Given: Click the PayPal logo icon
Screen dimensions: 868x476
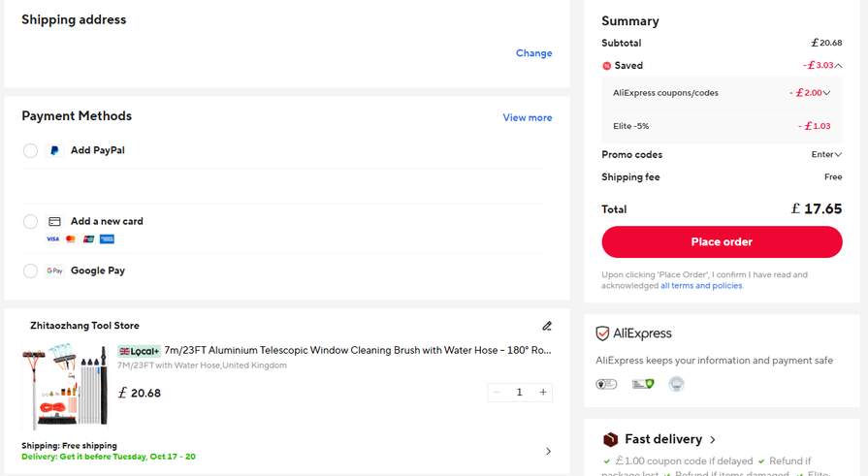Looking at the screenshot, I should pyautogui.click(x=54, y=150).
